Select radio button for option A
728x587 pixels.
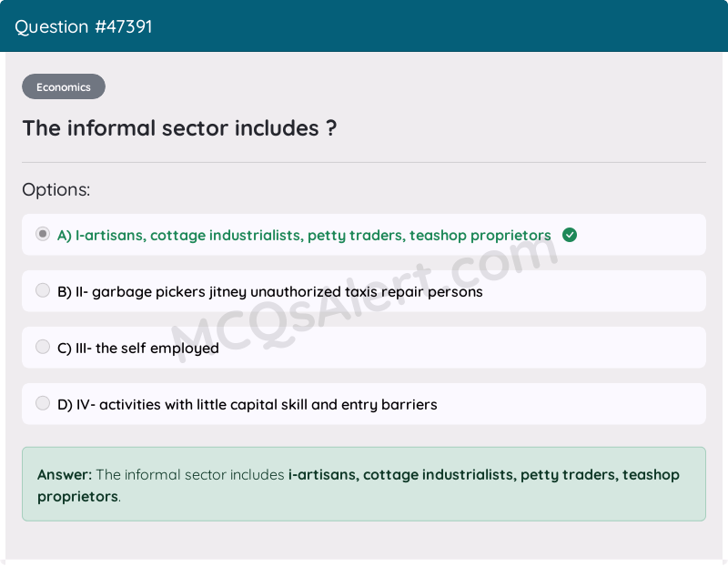42,234
